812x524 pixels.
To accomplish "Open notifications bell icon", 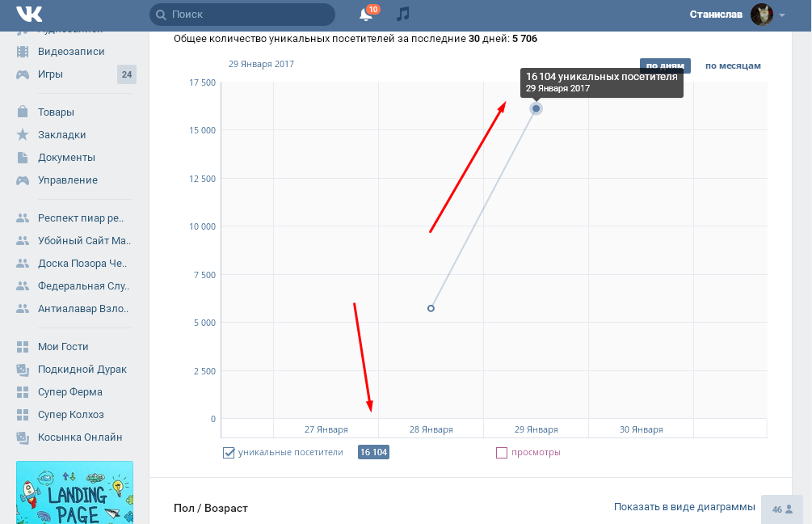I will click(x=366, y=15).
